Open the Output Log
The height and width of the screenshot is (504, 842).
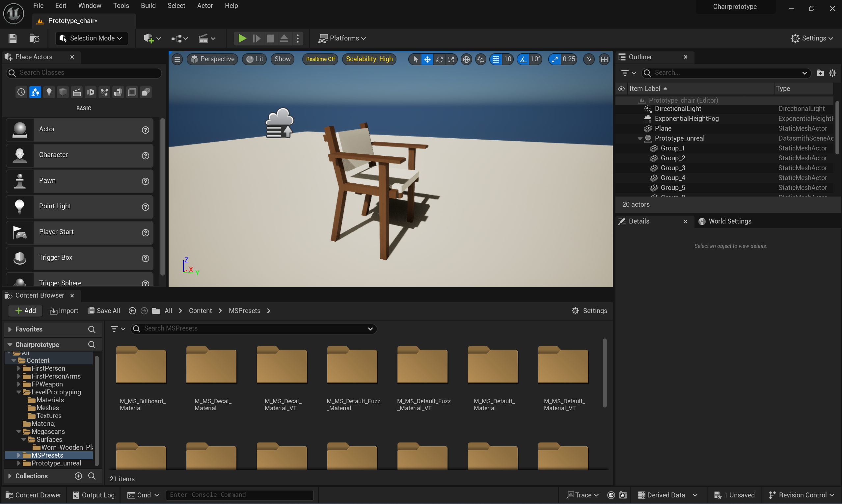click(94, 495)
